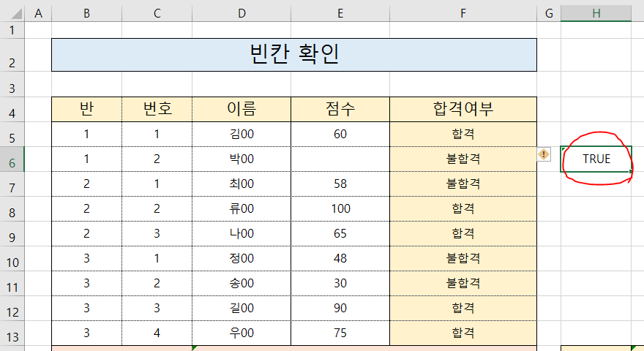The width and height of the screenshot is (644, 351).
Task: Click the 합격 result in row 5
Action: (x=463, y=135)
